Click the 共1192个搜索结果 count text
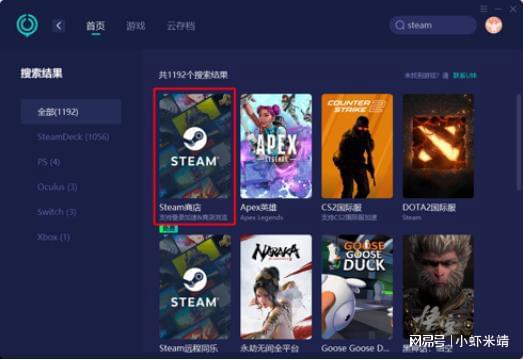Image resolution: width=523 pixels, height=360 pixels. (x=193, y=75)
